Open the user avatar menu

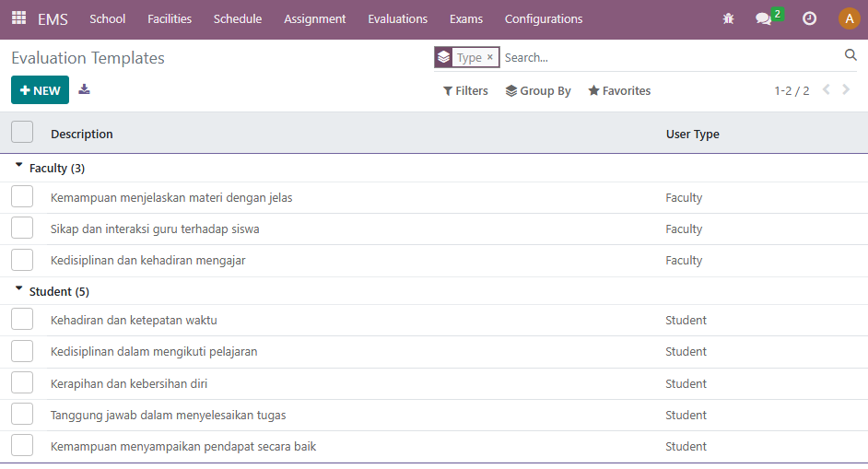[849, 18]
